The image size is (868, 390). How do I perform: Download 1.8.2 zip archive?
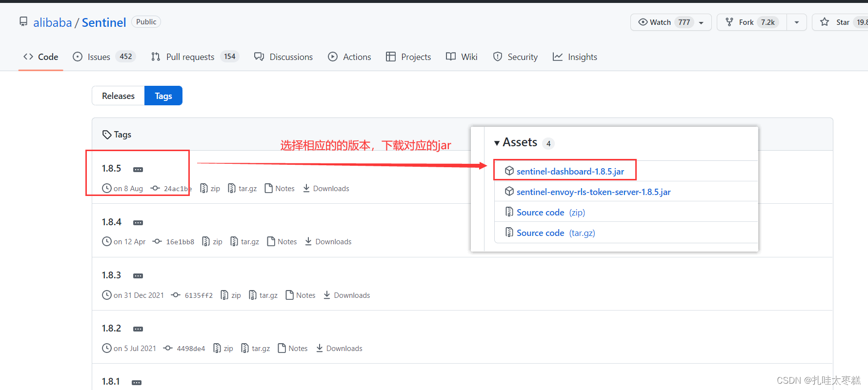coord(223,349)
